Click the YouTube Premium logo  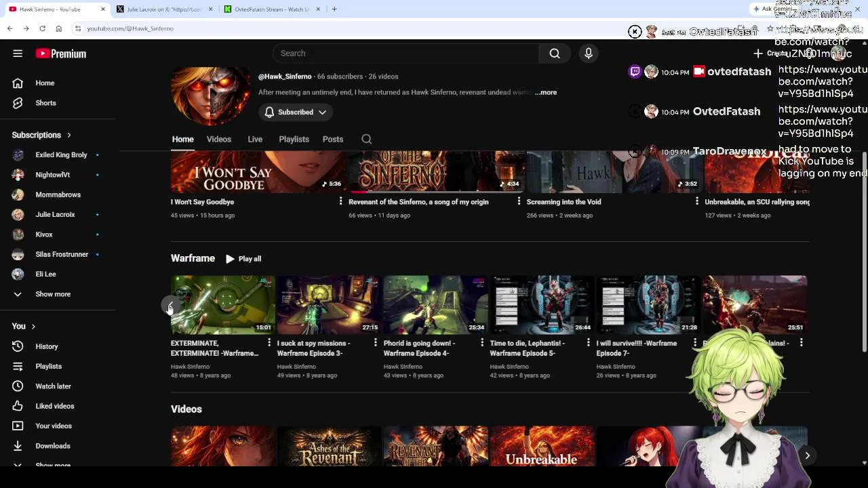[x=61, y=54]
